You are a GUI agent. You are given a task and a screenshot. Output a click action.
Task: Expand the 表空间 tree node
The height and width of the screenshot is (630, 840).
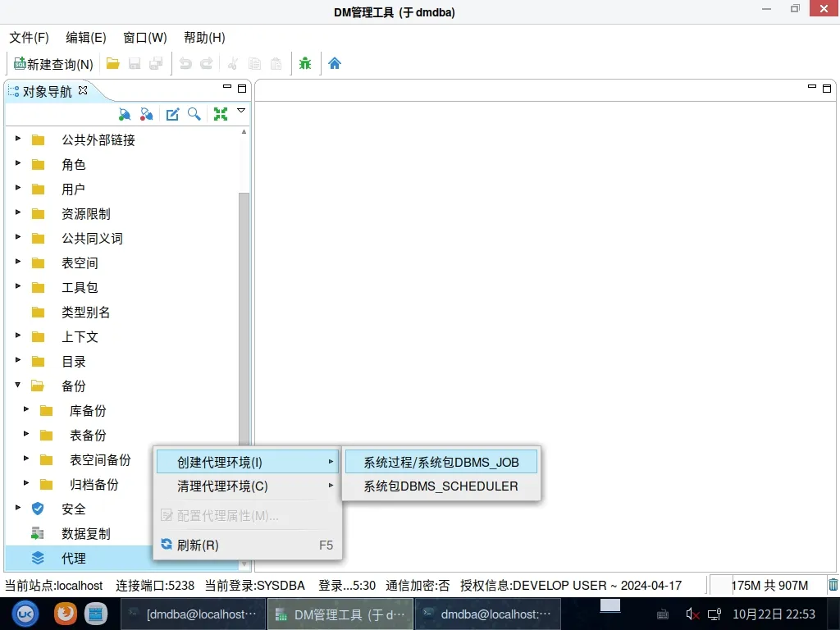tap(18, 262)
